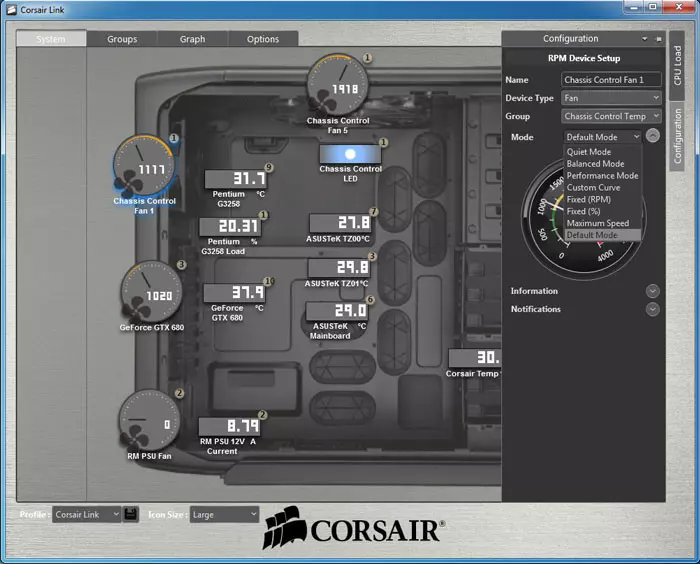Open the Icon Size dropdown
Viewport: 700px width, 564px height.
224,514
